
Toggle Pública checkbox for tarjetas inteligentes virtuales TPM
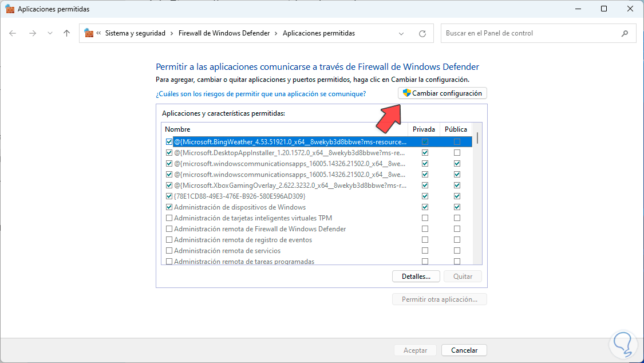[457, 218]
